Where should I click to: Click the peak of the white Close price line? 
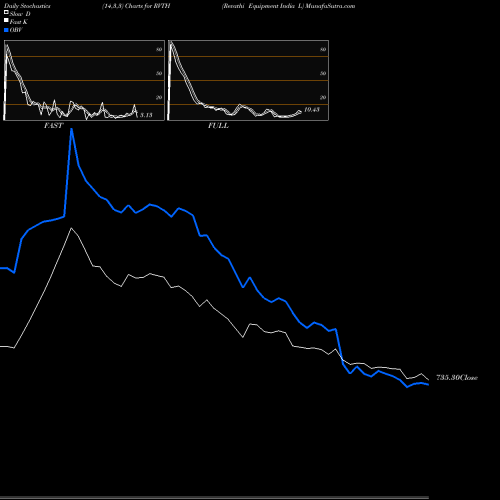pos(71,228)
